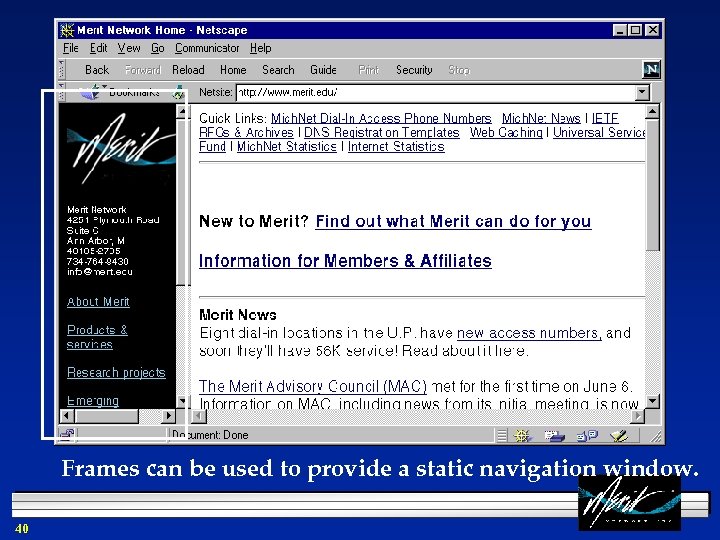Click the Reload toolbar button
This screenshot has width=720, height=540.
188,70
